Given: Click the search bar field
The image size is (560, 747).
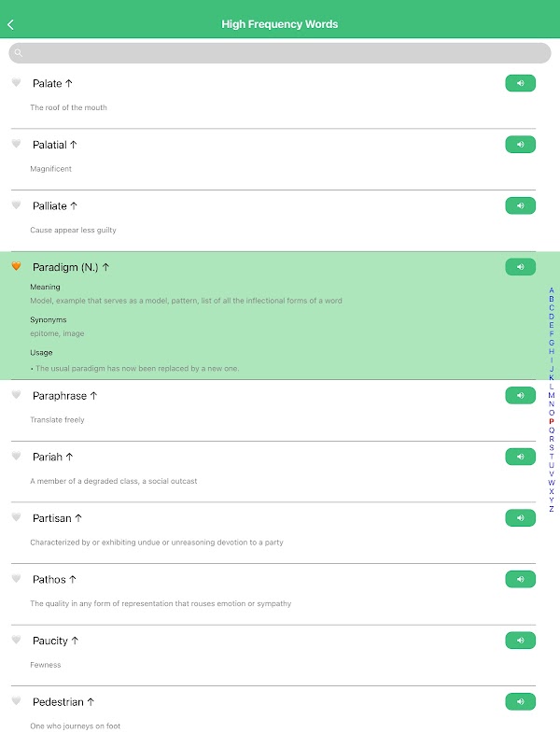Looking at the screenshot, I should [x=280, y=53].
